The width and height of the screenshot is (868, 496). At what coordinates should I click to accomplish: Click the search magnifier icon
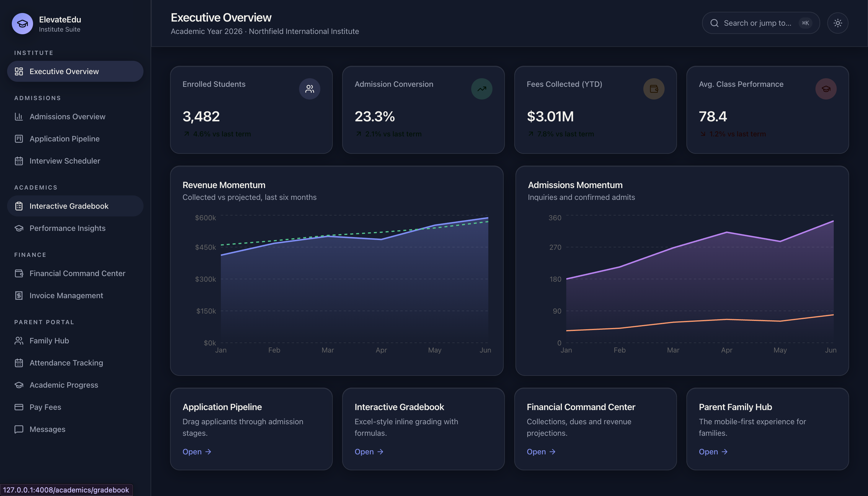[x=714, y=23]
